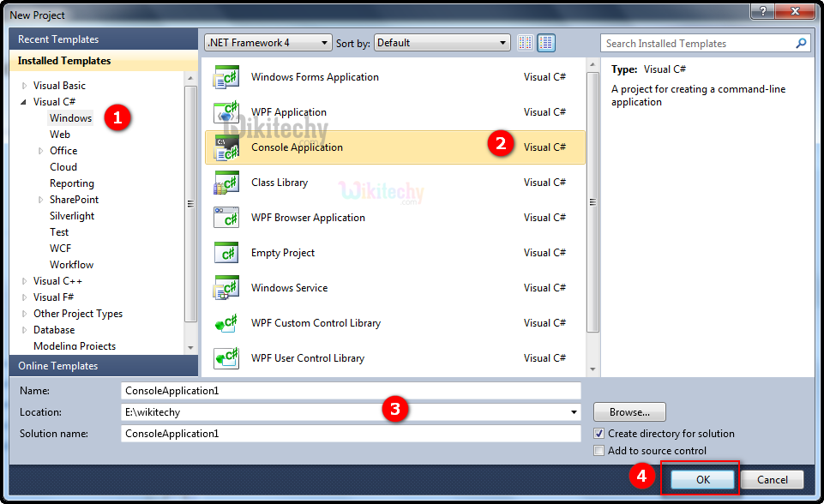Click the OK button
Screen dimensions: 824x504
702,480
